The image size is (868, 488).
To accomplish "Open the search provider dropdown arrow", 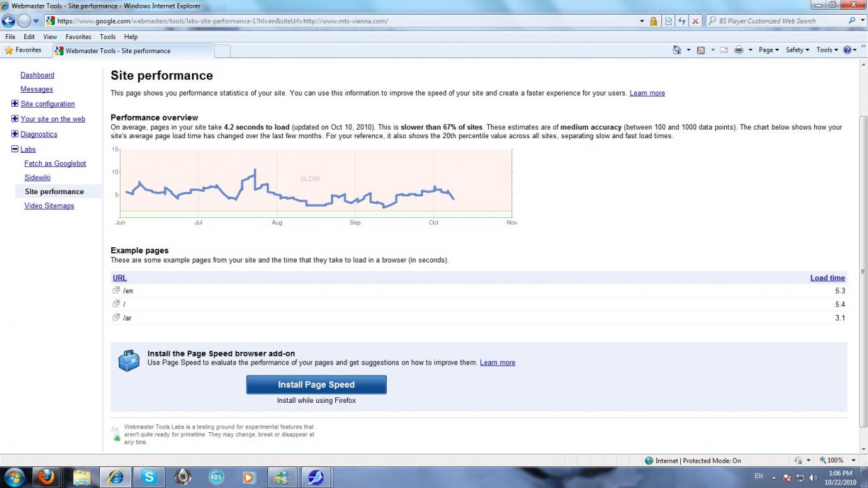I will [862, 21].
